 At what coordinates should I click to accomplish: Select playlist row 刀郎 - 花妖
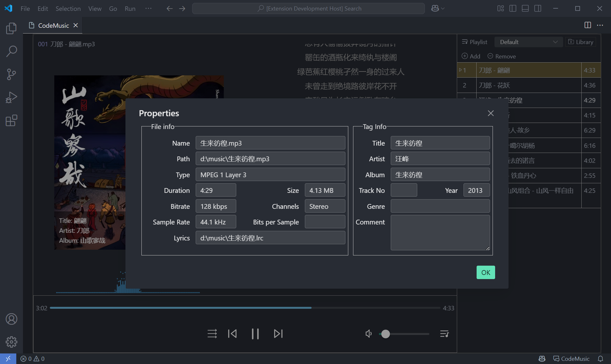[x=529, y=85]
